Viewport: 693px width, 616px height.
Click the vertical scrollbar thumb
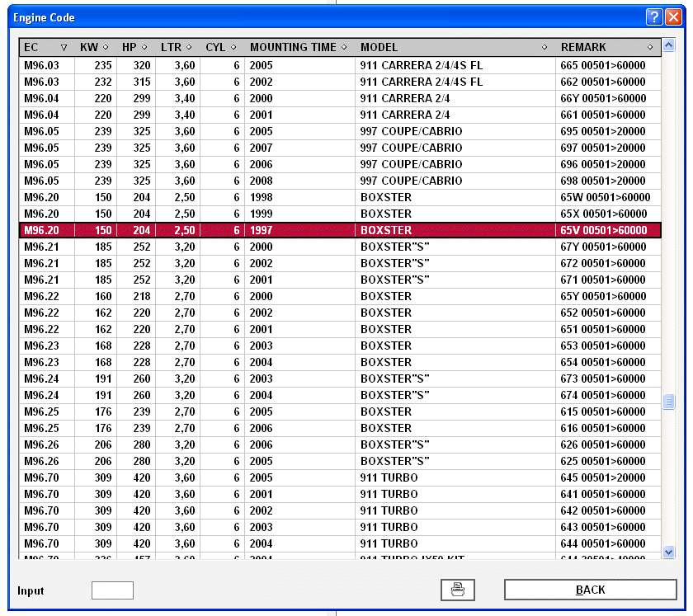pos(669,402)
